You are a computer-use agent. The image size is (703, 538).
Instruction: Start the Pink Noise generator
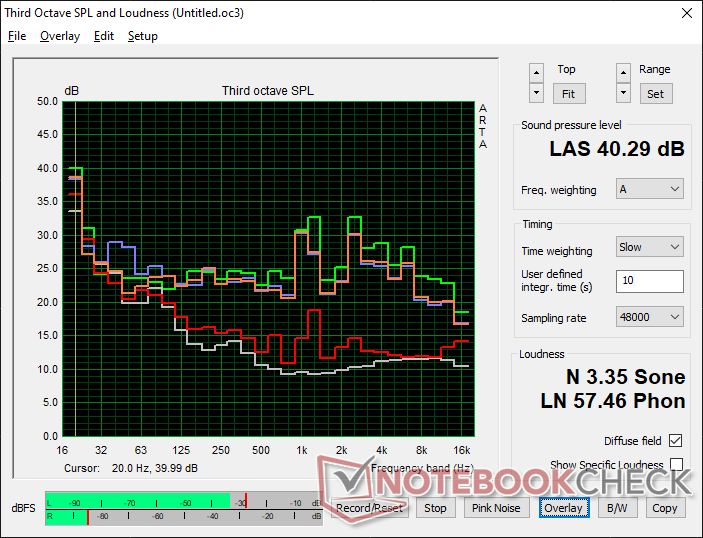(x=495, y=508)
